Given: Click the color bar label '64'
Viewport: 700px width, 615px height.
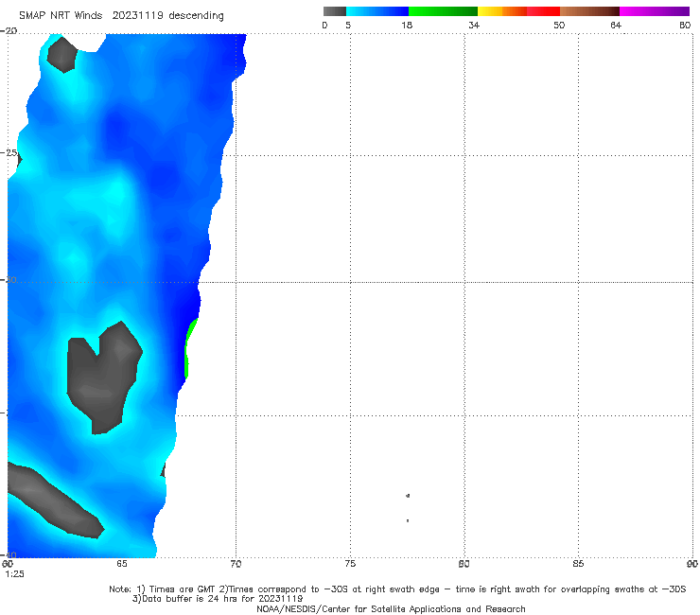Looking at the screenshot, I should [x=616, y=26].
